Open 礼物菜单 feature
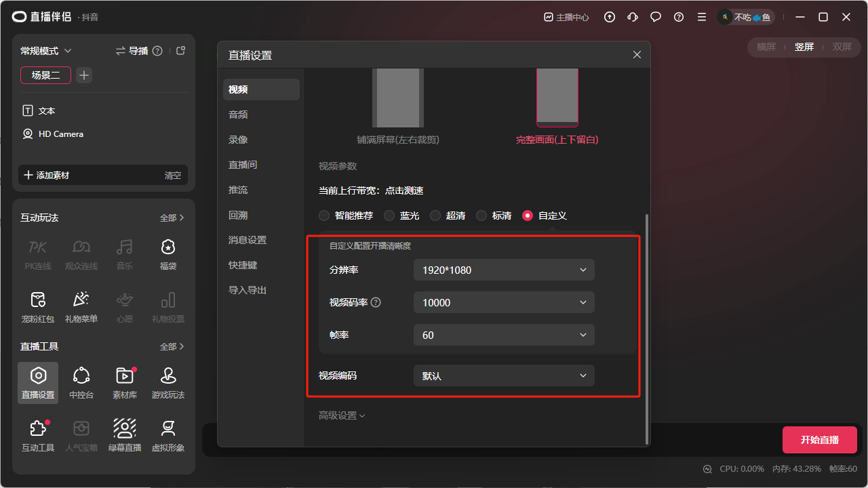 pos(81,307)
